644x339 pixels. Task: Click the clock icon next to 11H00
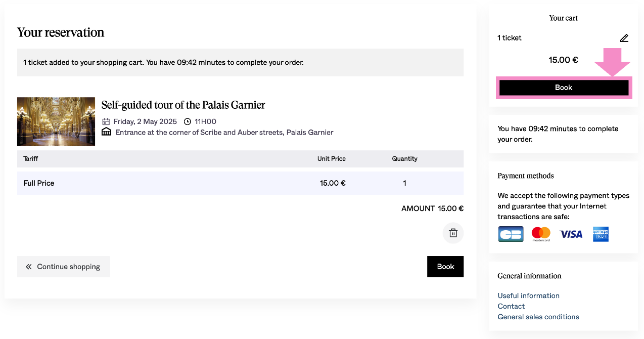[x=188, y=121]
